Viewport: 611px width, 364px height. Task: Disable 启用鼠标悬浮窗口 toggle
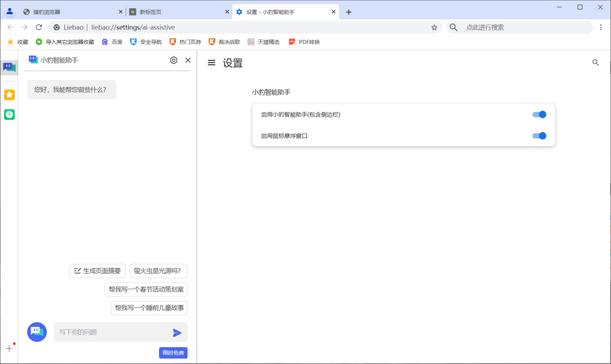[539, 136]
